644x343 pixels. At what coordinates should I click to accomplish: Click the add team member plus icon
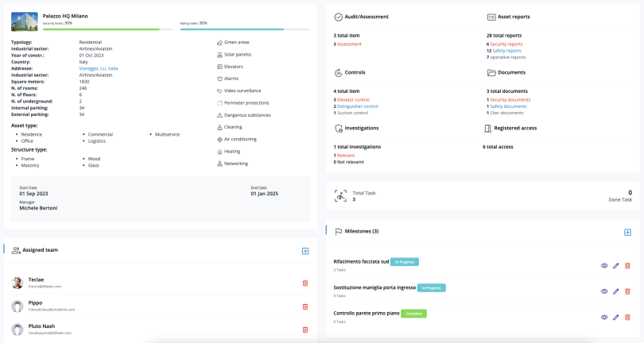(305, 251)
